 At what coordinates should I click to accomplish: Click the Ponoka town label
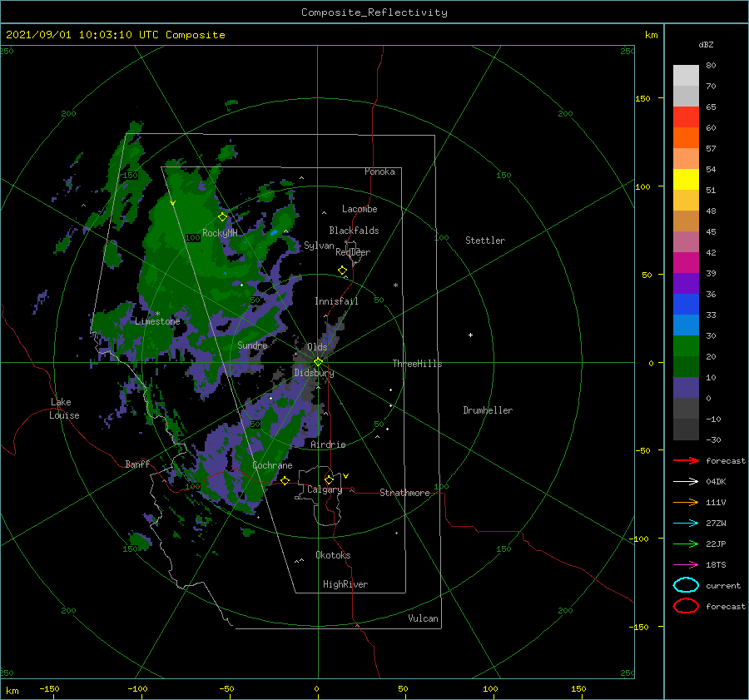point(379,171)
